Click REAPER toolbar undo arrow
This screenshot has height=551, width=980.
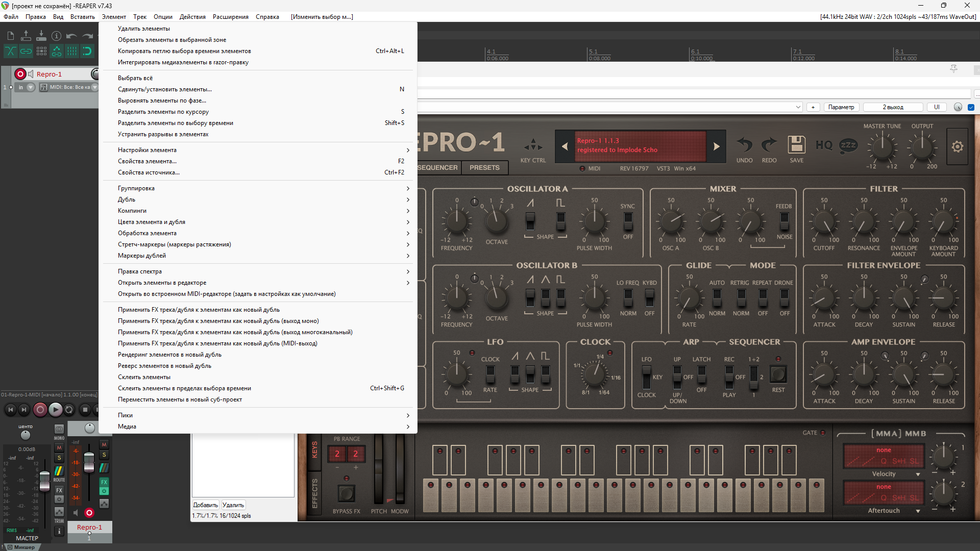coord(72,36)
